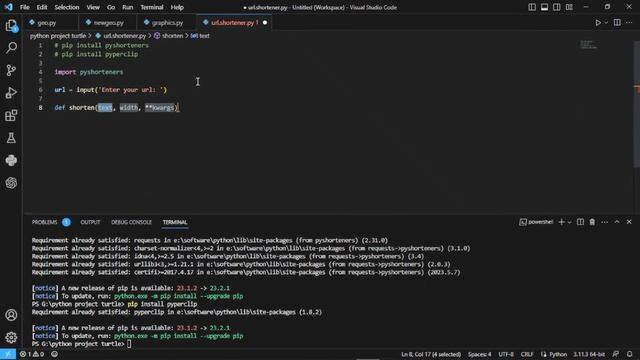Open the Go menu

tap(111, 7)
